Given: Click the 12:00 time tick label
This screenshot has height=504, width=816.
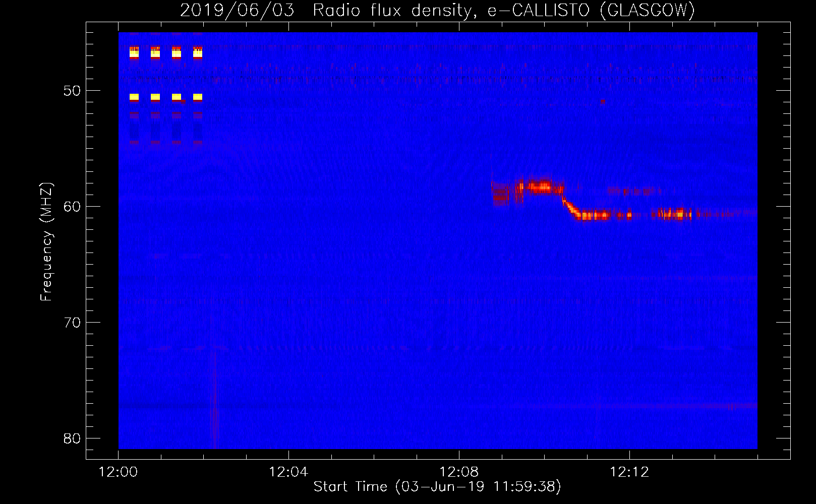Looking at the screenshot, I should (118, 472).
